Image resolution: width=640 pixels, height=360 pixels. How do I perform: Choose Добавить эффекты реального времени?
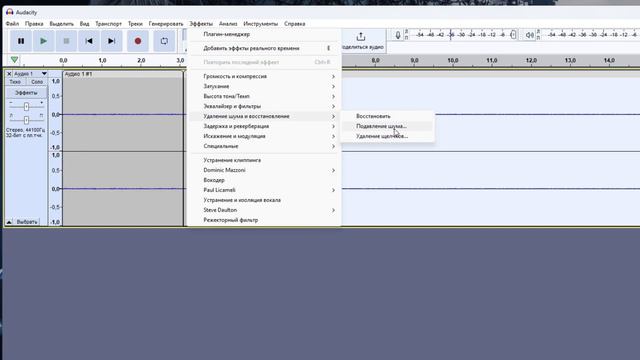[264, 48]
